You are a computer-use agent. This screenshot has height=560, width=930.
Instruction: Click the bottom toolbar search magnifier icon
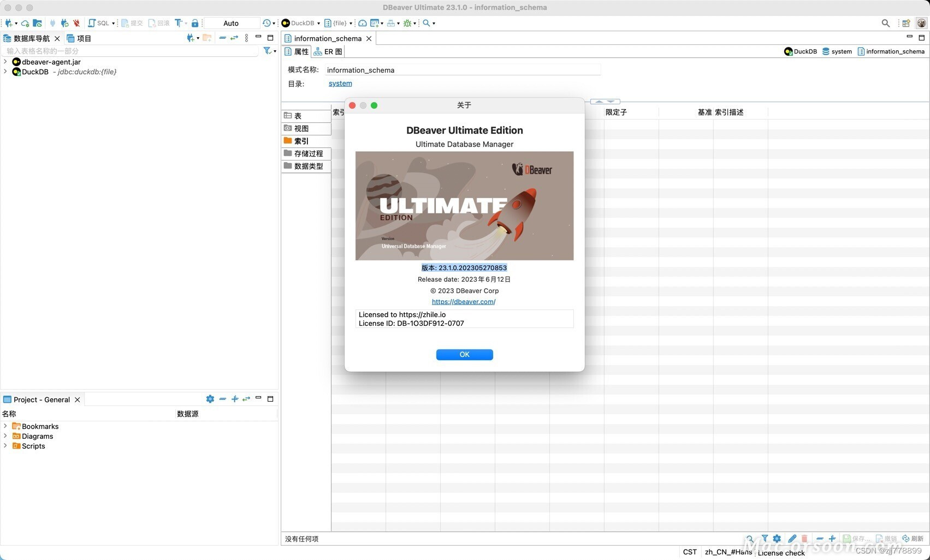click(x=750, y=538)
